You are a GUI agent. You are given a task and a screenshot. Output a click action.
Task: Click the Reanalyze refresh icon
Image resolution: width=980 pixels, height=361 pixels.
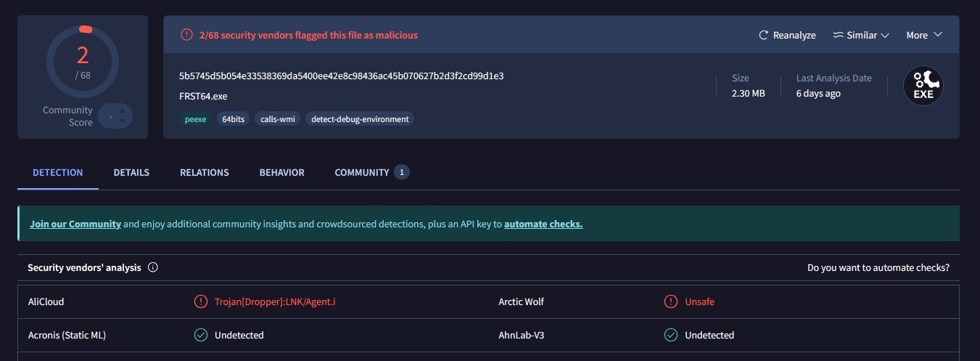763,35
